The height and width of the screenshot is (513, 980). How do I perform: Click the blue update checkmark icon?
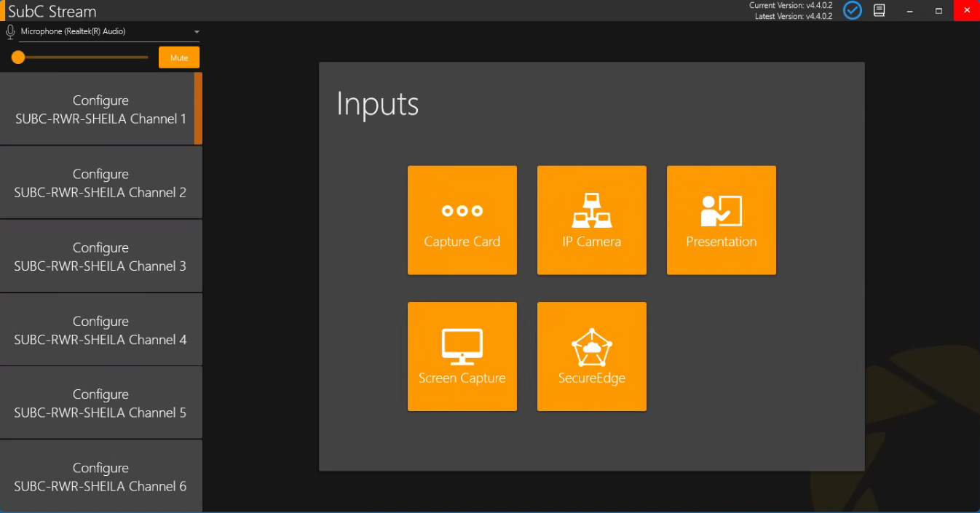(x=853, y=10)
